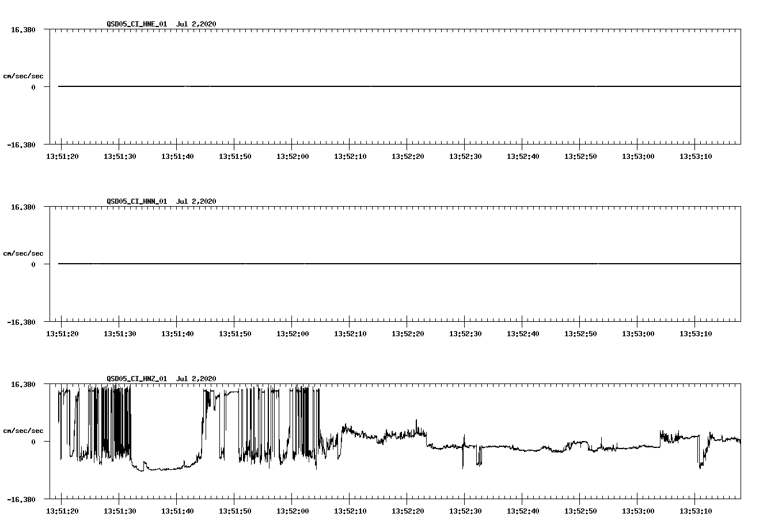782x532 pixels.
Task: Click the 0 axis label on HNN plot
Action: (x=33, y=265)
